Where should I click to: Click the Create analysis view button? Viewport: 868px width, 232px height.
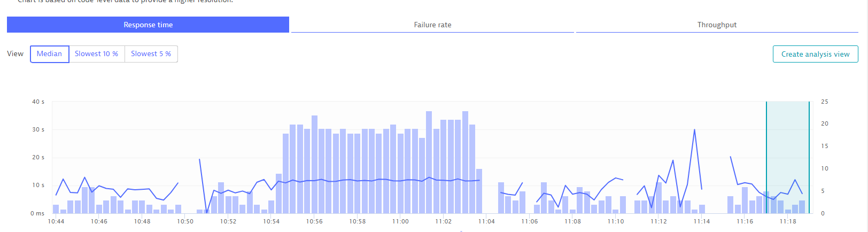tap(815, 54)
